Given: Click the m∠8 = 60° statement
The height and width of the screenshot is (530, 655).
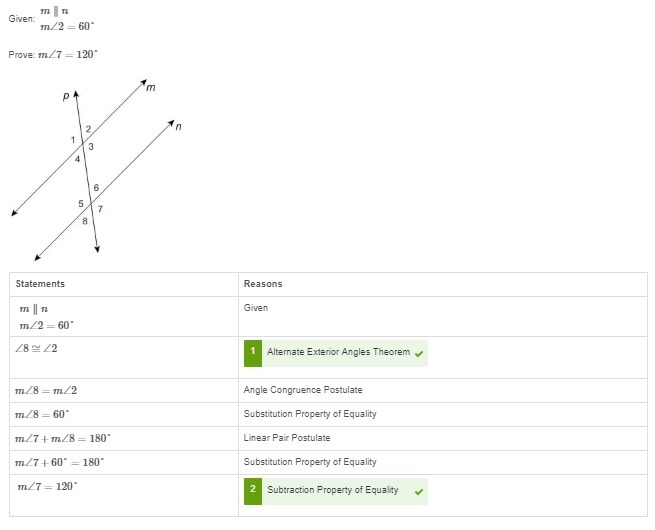Looking at the screenshot, I should pos(42,414).
